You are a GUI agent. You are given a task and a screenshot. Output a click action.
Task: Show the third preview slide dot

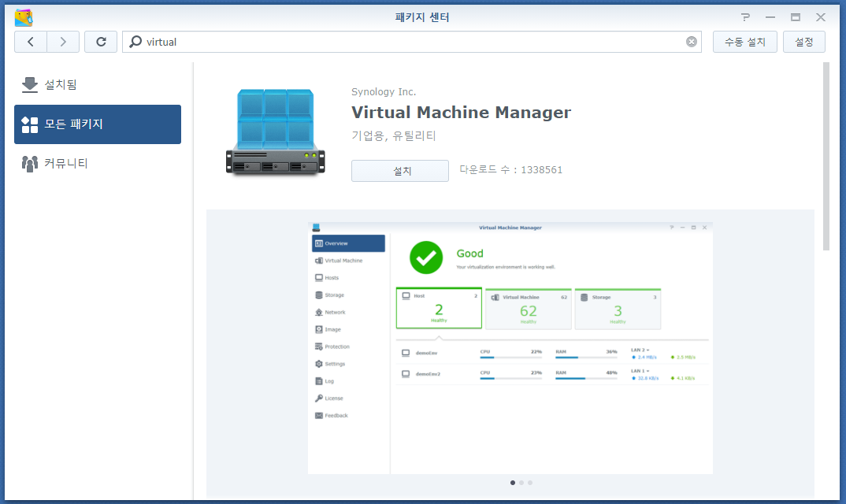(x=530, y=483)
